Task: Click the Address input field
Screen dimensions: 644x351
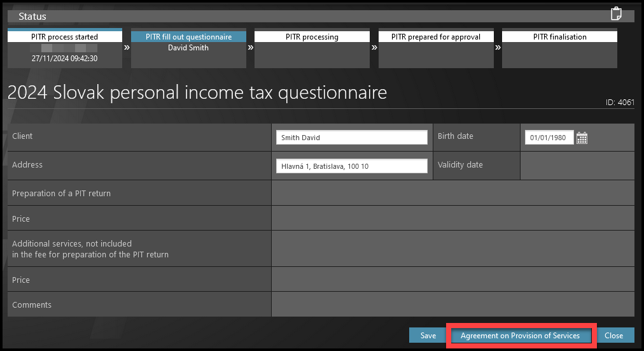Action: coord(351,166)
